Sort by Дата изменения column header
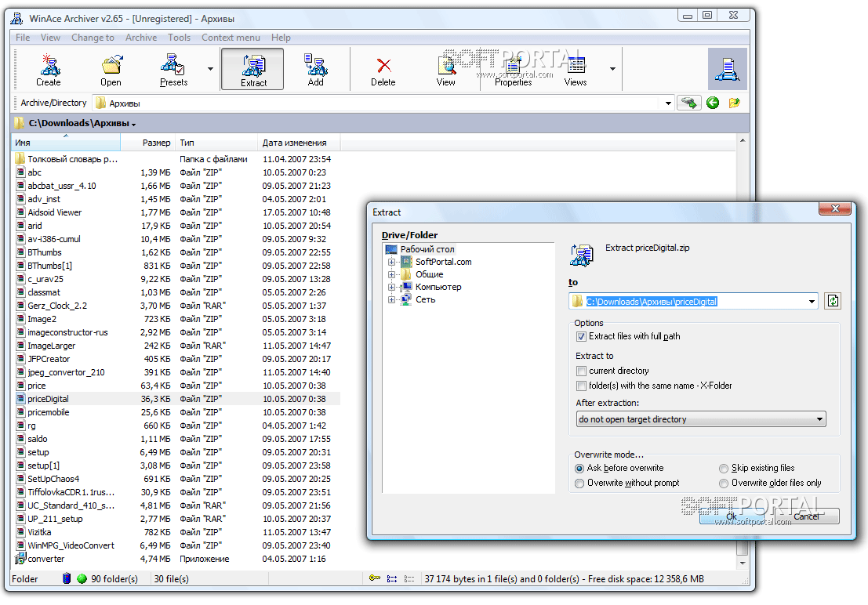 coord(299,143)
